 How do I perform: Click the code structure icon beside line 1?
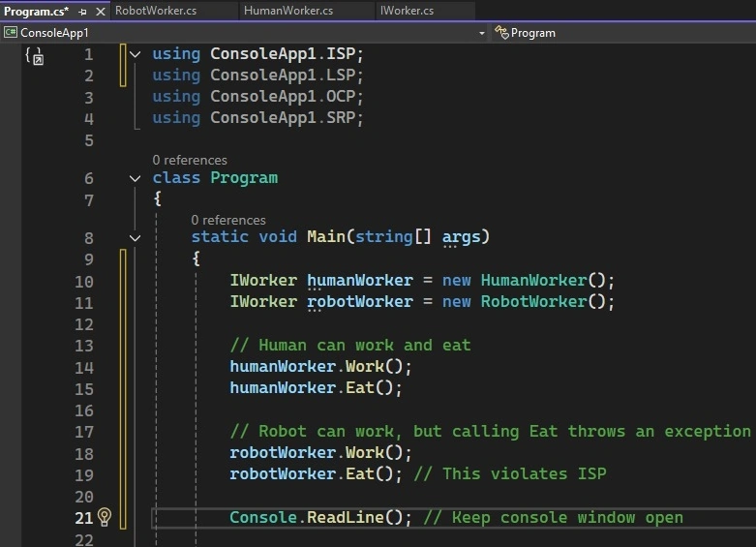[x=34, y=55]
